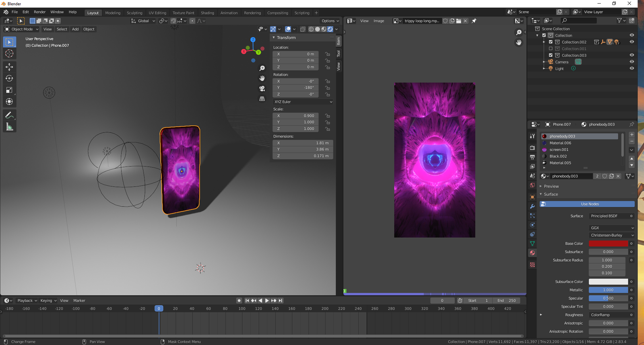Activate the Rotate tool
This screenshot has width=644, height=345.
pos(9,78)
